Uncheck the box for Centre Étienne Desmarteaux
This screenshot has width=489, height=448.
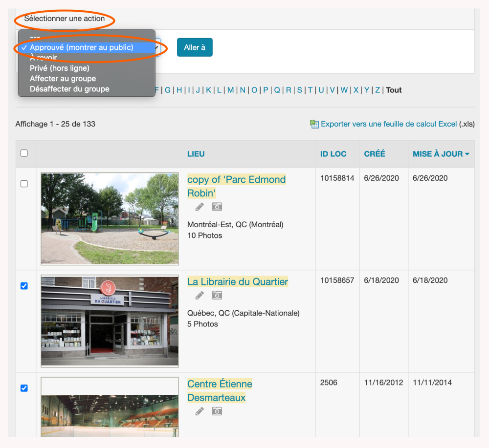coord(24,388)
